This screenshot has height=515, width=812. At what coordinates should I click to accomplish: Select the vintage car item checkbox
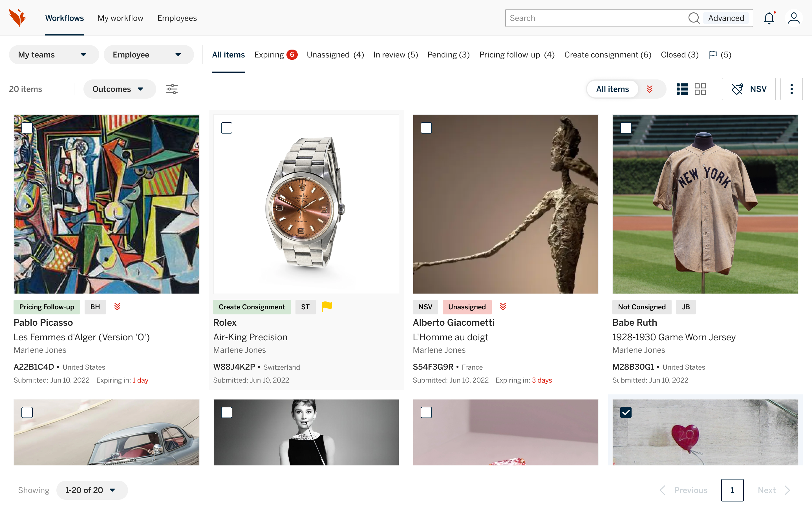pos(27,412)
